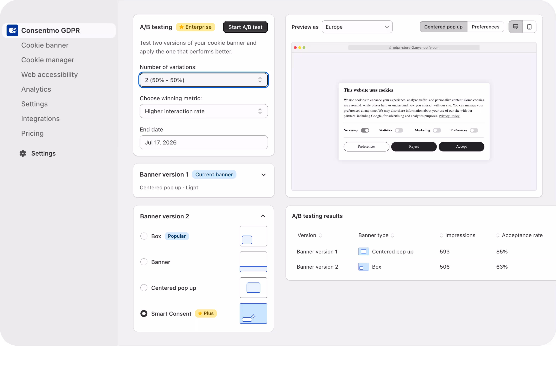Click the Settings gear icon in sidebar
This screenshot has height=392, width=556.
[23, 153]
